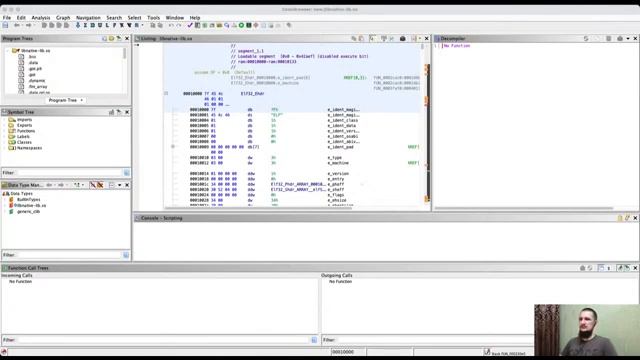Click the back navigation arrow in toolbar
This screenshot has width=640, height=360.
tap(17, 25)
